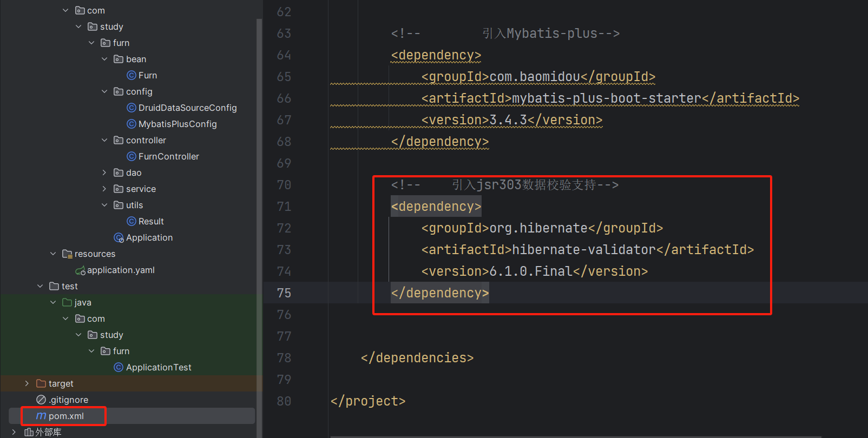868x438 pixels.
Task: Click the test java folder icon
Action: 67,302
